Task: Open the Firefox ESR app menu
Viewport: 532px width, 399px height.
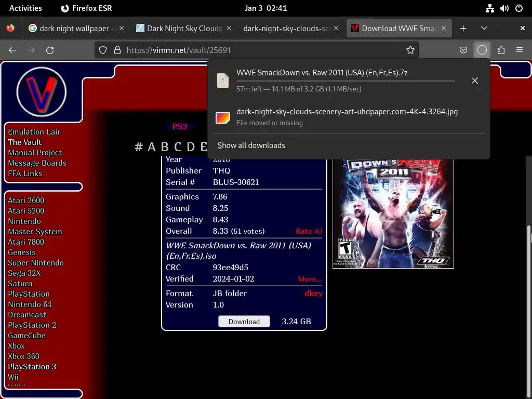Action: (86, 8)
